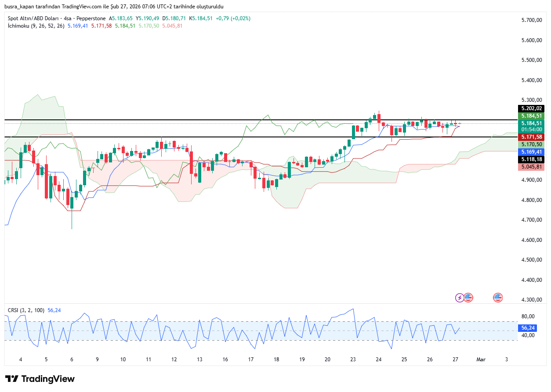Select the CRSI (3, 2, 100) indicator legend
Screen dimensions: 551x392
tap(26, 310)
